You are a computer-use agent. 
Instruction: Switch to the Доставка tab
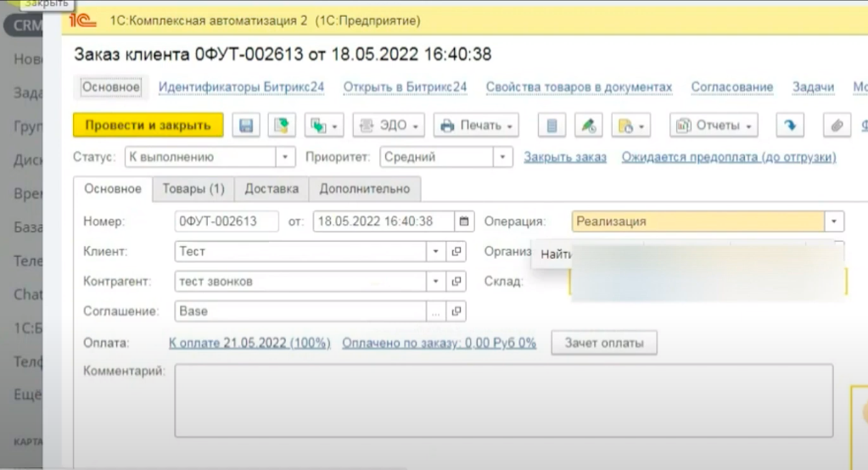pyautogui.click(x=272, y=189)
